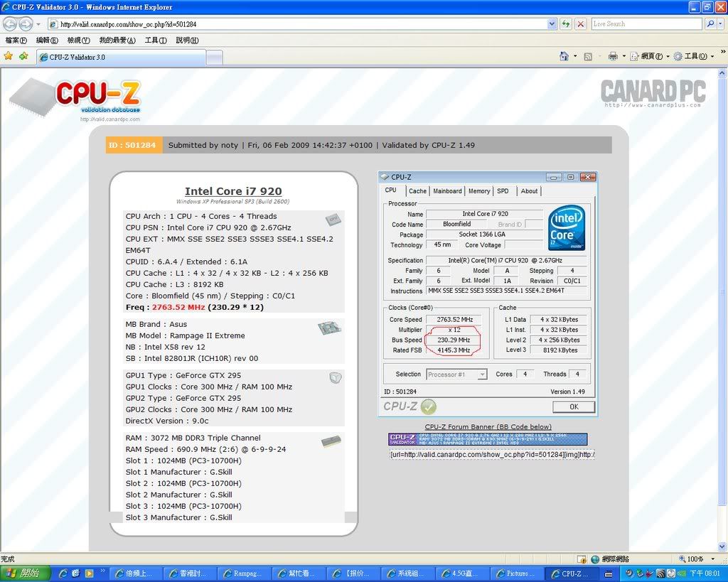Click the Live Search magnifier icon
The height and width of the screenshot is (582, 728).
tap(710, 23)
